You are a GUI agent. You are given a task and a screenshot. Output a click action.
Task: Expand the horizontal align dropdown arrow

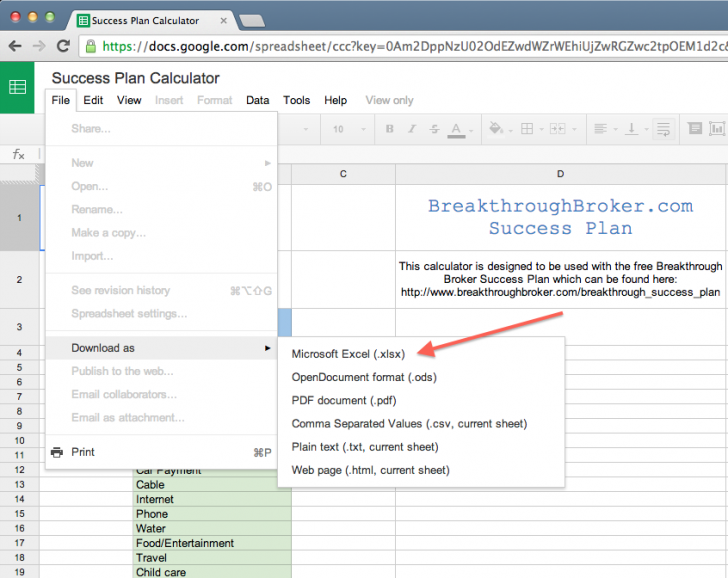coord(616,130)
